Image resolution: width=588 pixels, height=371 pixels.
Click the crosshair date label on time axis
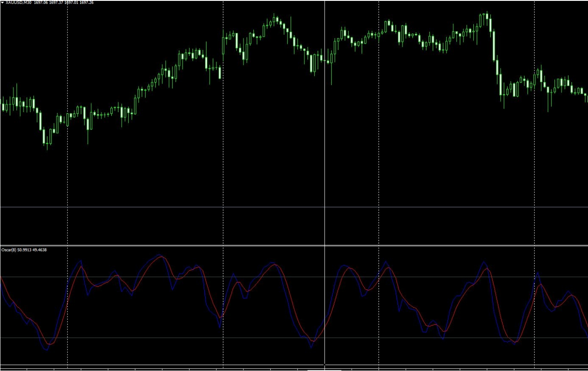point(325,369)
